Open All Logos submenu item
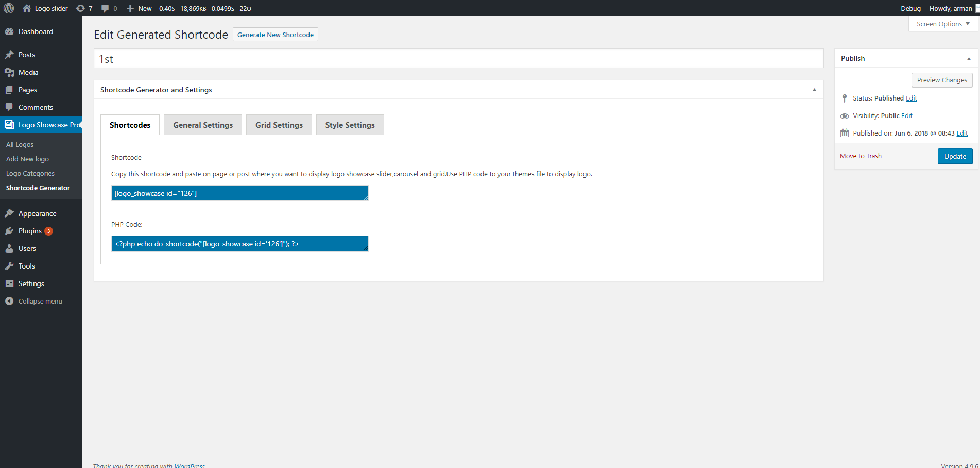Screen dimensions: 980x468 [20, 145]
